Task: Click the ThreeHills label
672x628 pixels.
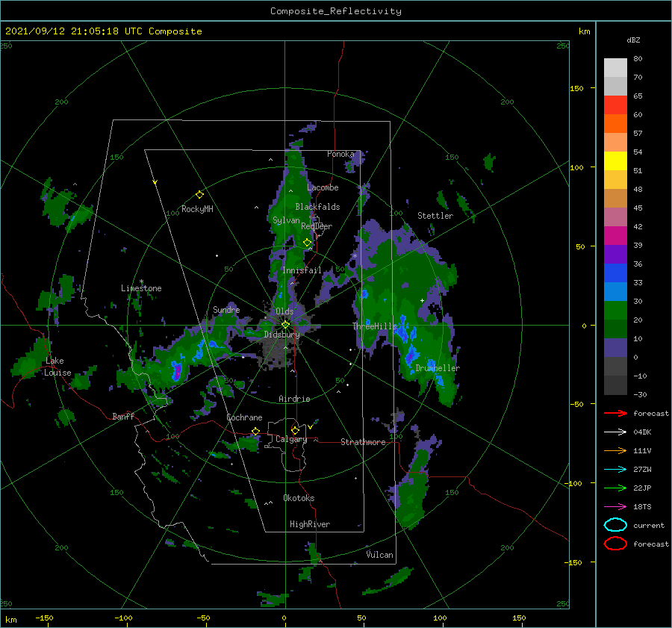Action: (x=375, y=326)
